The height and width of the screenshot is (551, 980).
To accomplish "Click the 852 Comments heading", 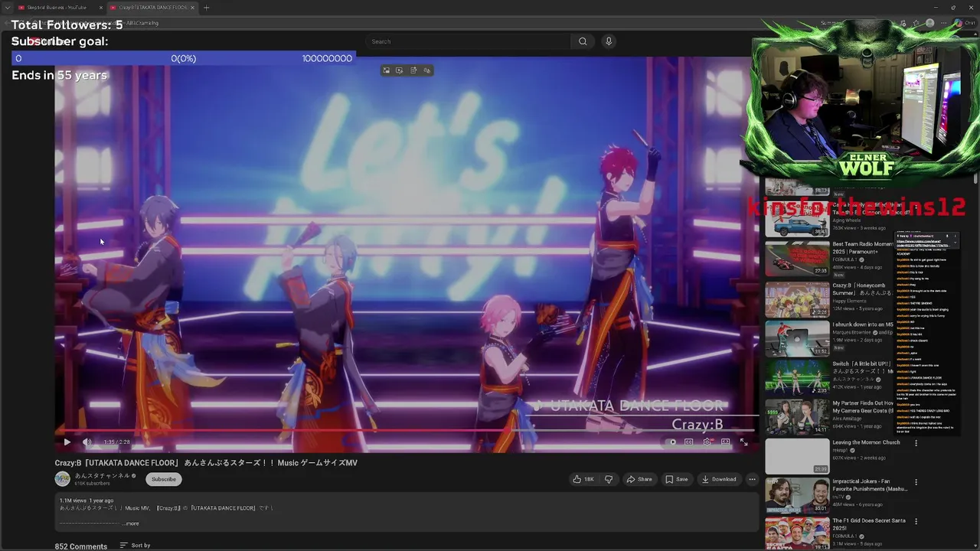I will tap(80, 546).
